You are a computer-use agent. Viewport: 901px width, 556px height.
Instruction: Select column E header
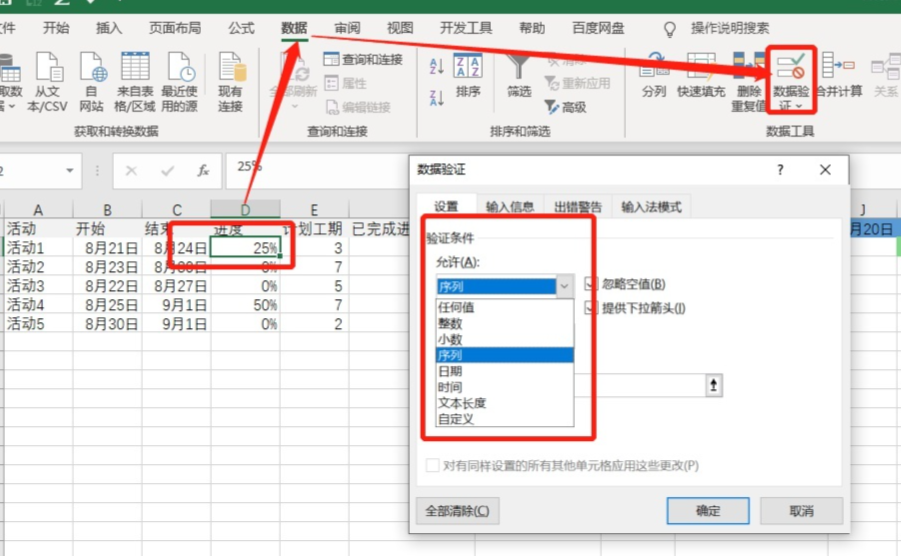tap(314, 209)
